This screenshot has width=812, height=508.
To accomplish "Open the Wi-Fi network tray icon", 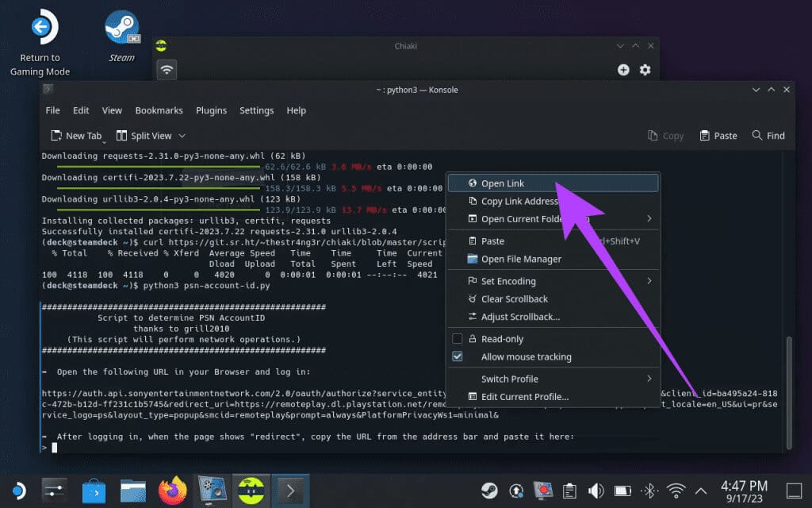I will tap(676, 491).
